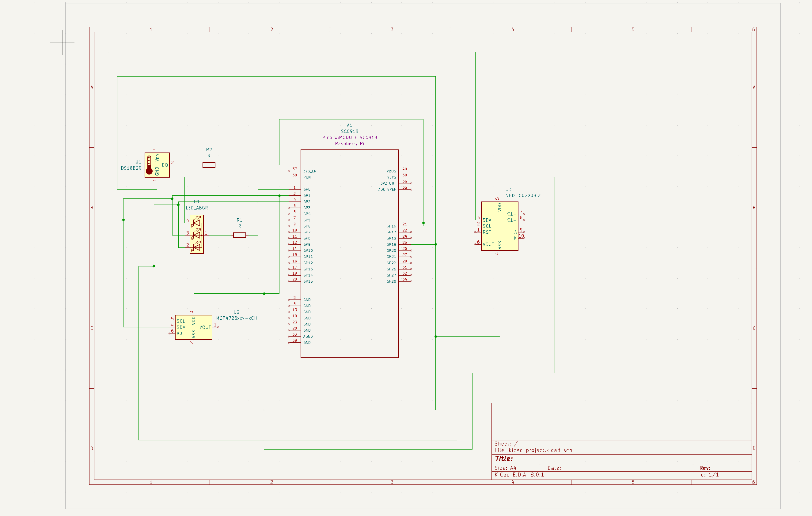Click the VBUS pin label
Screen dimensions: 812x516
coord(391,171)
